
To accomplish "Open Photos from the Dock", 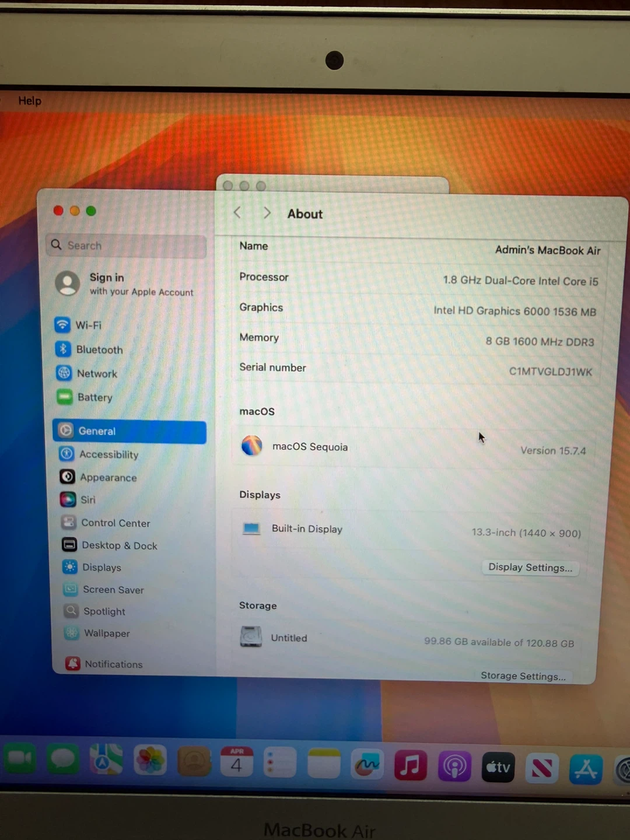I will pyautogui.click(x=150, y=760).
